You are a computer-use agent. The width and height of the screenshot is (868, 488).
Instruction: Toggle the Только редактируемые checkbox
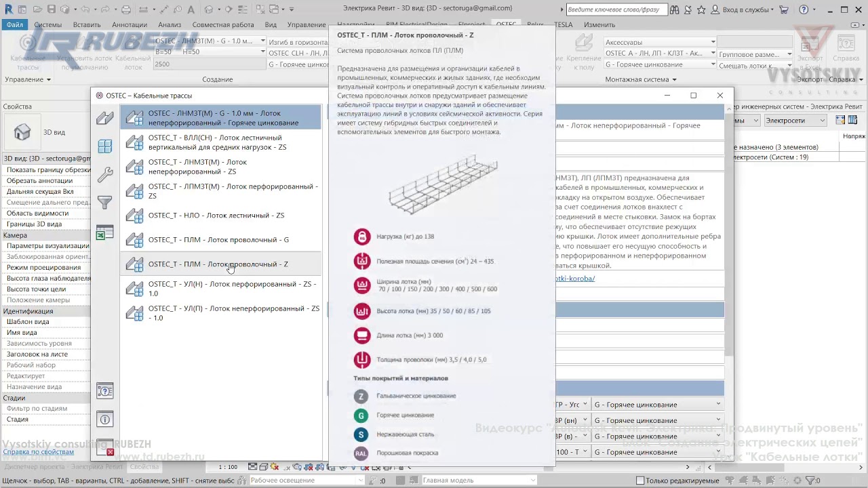click(x=640, y=481)
